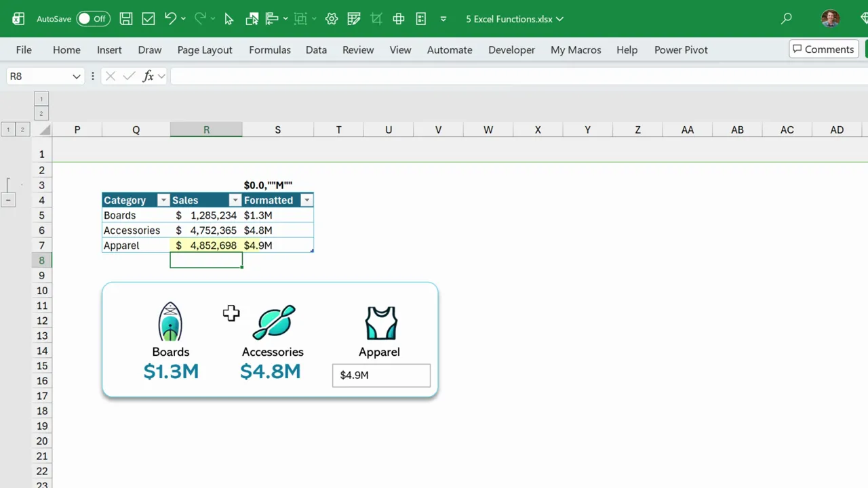The width and height of the screenshot is (868, 488).
Task: Click the Save icon in Quick Access Toolbar
Action: (x=125, y=18)
